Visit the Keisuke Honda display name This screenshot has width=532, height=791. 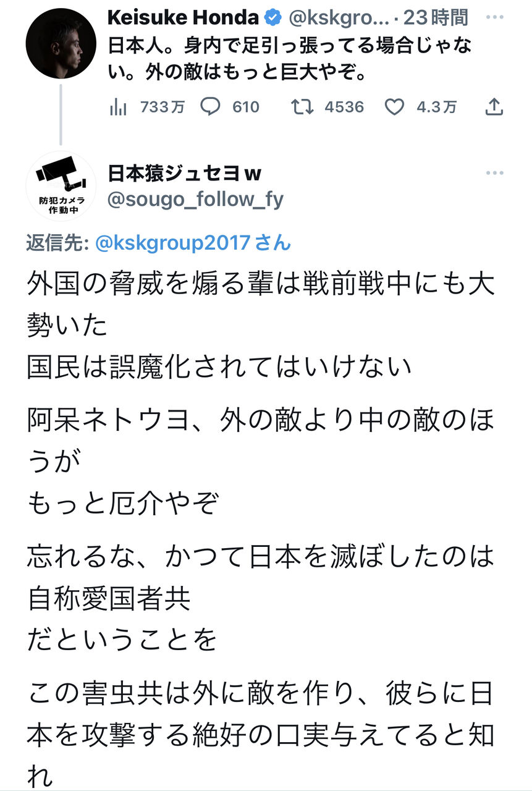point(184,18)
